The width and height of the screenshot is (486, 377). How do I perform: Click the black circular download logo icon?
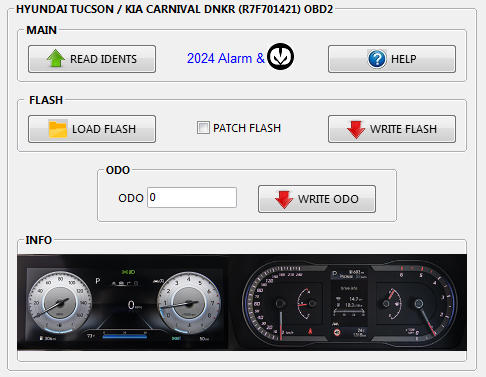pos(280,57)
